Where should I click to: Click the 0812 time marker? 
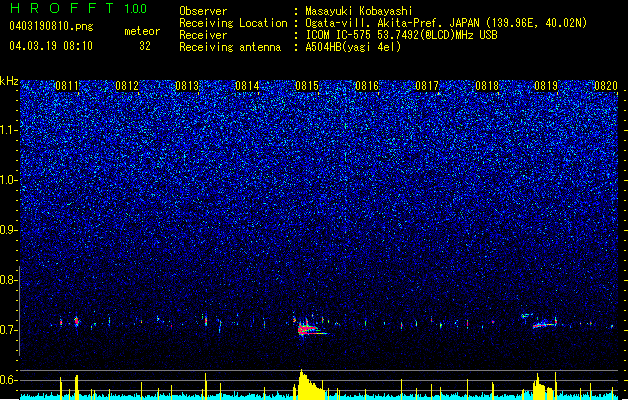tap(127, 86)
